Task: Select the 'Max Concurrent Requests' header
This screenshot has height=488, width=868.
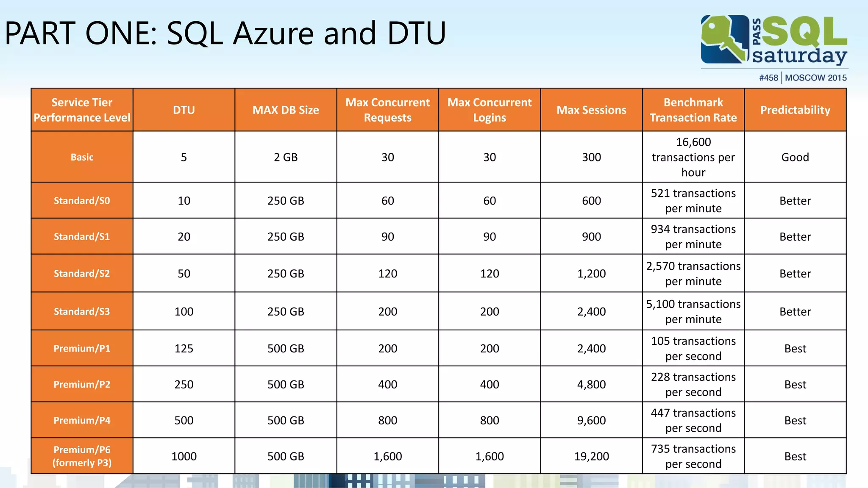Action: coord(388,110)
